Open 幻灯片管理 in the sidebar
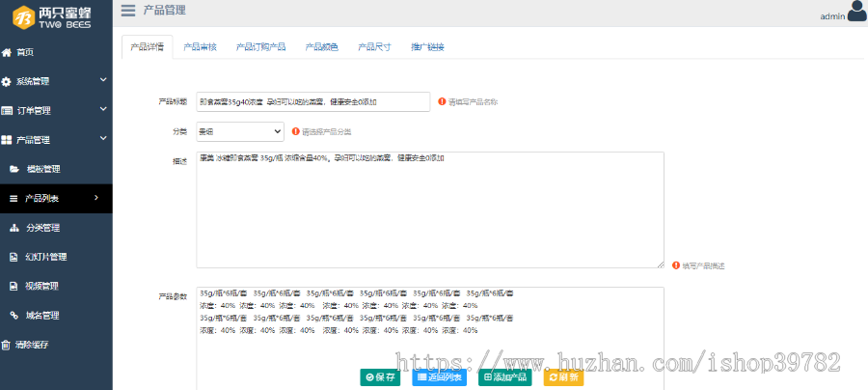Image resolution: width=868 pixels, height=390 pixels. tap(44, 257)
